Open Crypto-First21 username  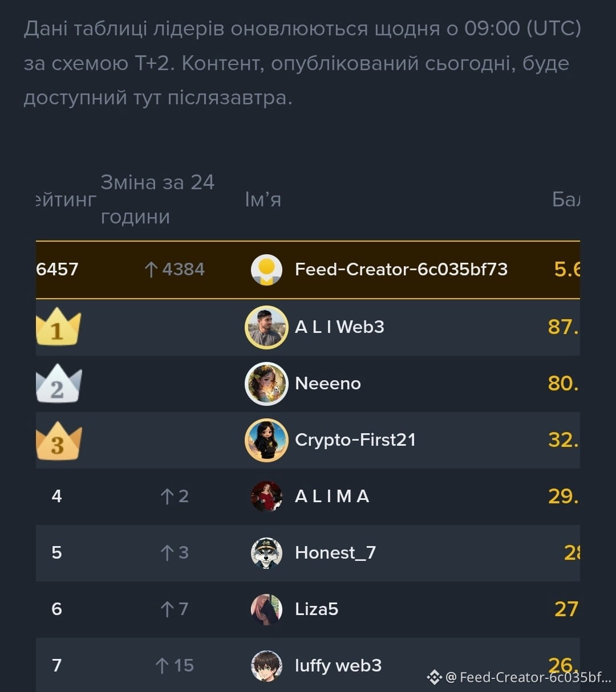click(x=355, y=440)
